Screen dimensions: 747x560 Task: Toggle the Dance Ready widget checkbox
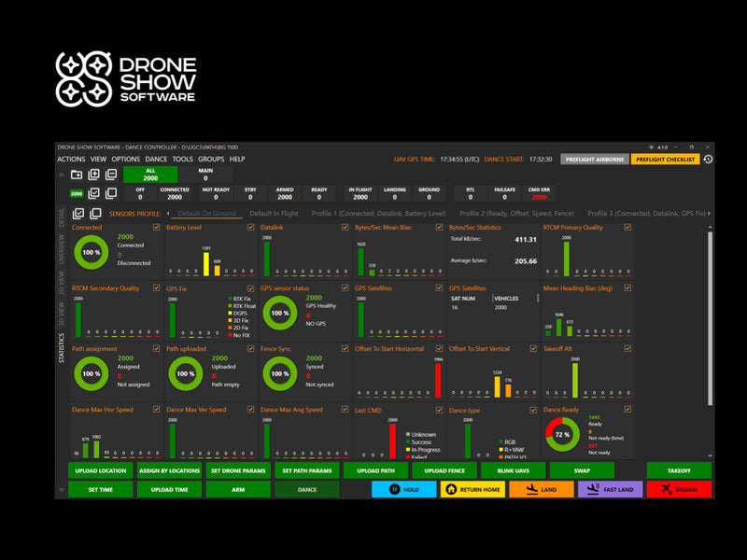coord(627,410)
